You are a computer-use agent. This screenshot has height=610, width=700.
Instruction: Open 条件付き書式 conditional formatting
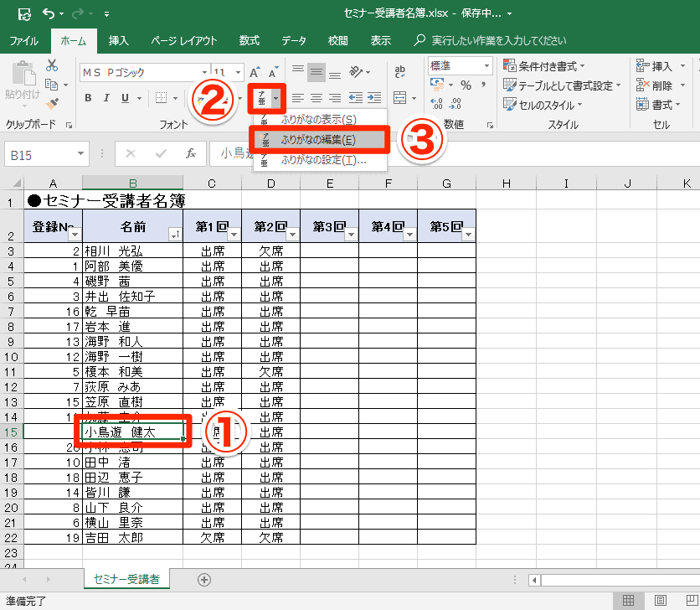[544, 65]
